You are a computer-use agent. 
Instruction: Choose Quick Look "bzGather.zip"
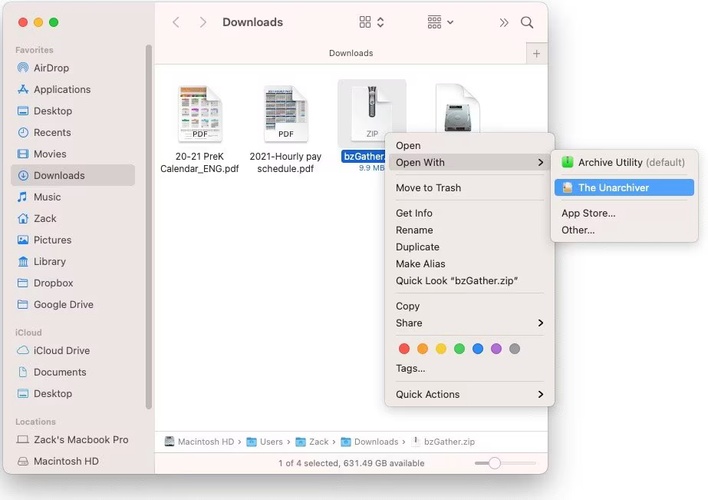[470, 280]
